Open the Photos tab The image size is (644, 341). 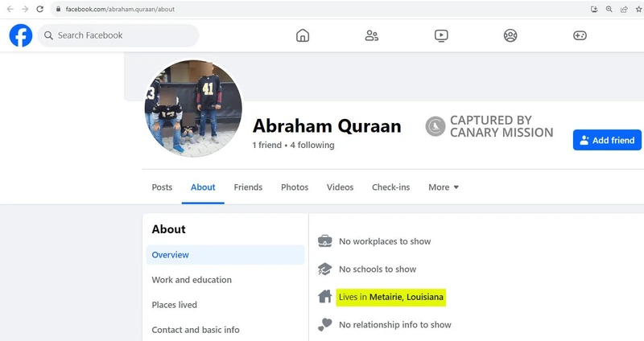(x=295, y=187)
